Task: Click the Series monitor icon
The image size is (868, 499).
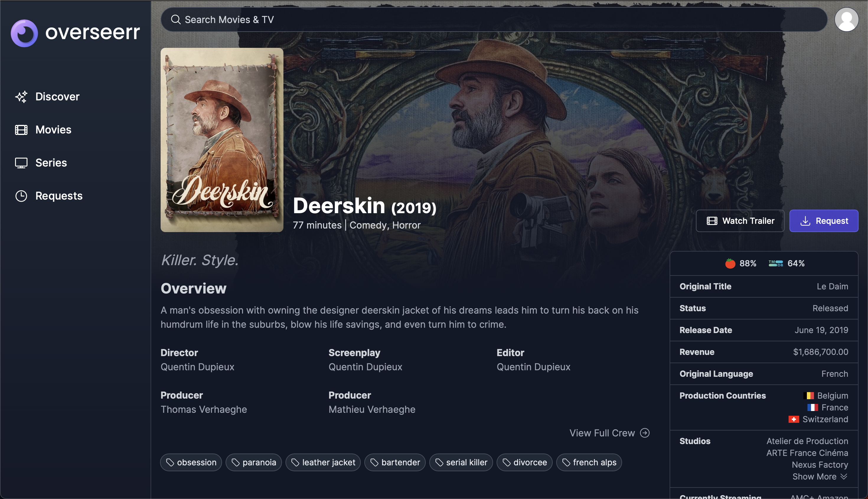Action: coord(21,163)
